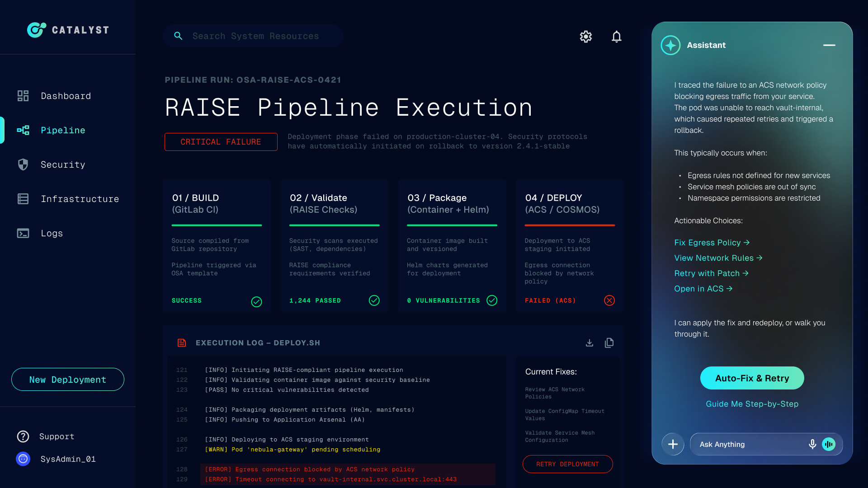
Task: Click 'PIPELINE RUN: OSA-RAISE-ACS-0421' label
Action: 253,80
